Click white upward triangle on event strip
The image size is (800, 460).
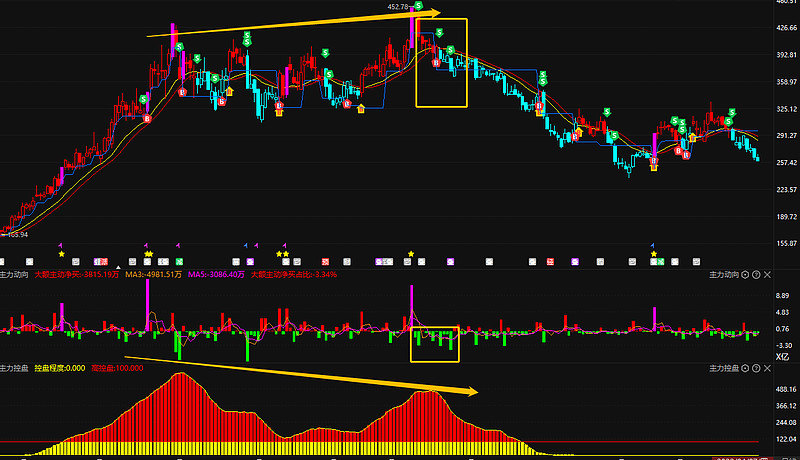coord(118,267)
